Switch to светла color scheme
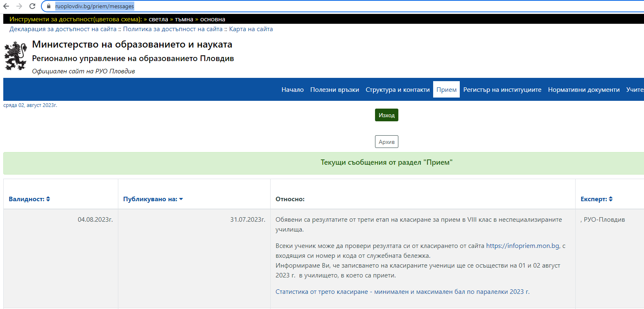The image size is (644, 309). (158, 19)
